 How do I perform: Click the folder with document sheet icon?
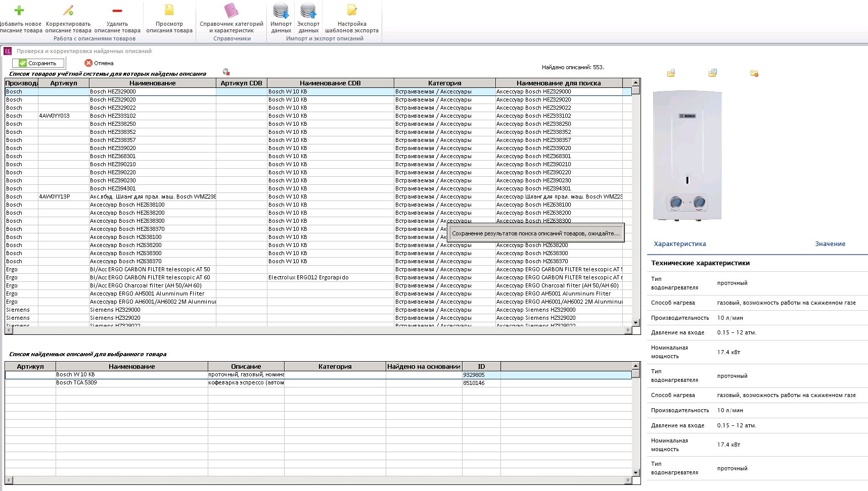click(713, 73)
